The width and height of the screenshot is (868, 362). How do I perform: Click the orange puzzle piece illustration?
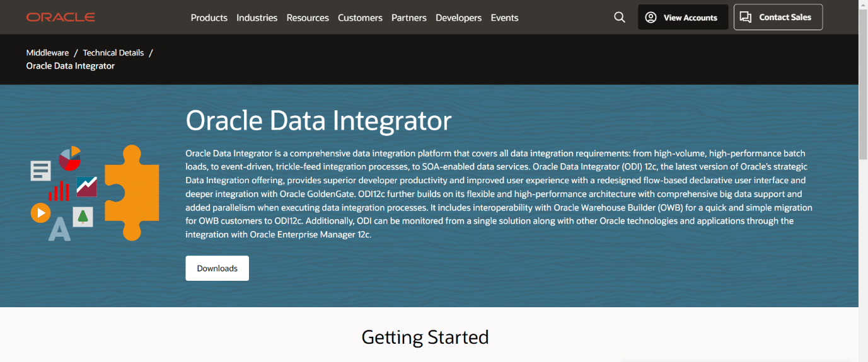tap(132, 193)
